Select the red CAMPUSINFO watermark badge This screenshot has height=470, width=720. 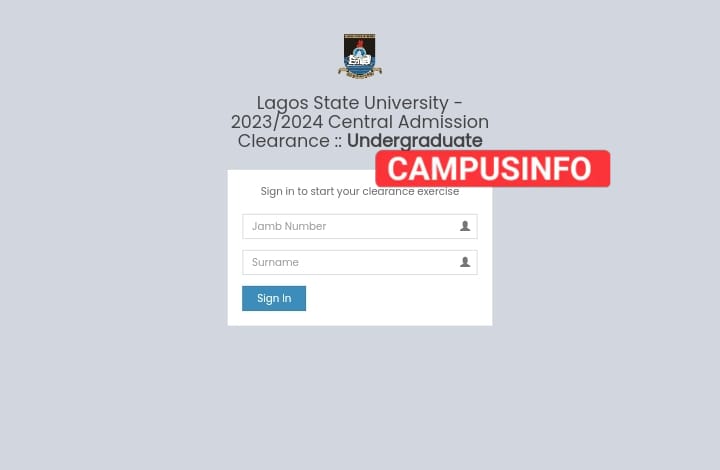(x=493, y=168)
